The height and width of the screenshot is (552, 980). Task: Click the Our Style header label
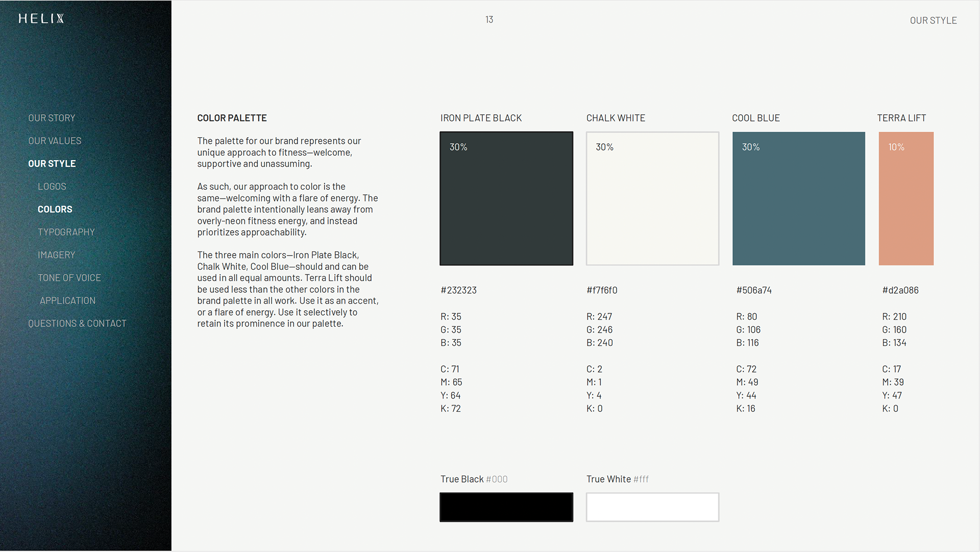tap(933, 20)
